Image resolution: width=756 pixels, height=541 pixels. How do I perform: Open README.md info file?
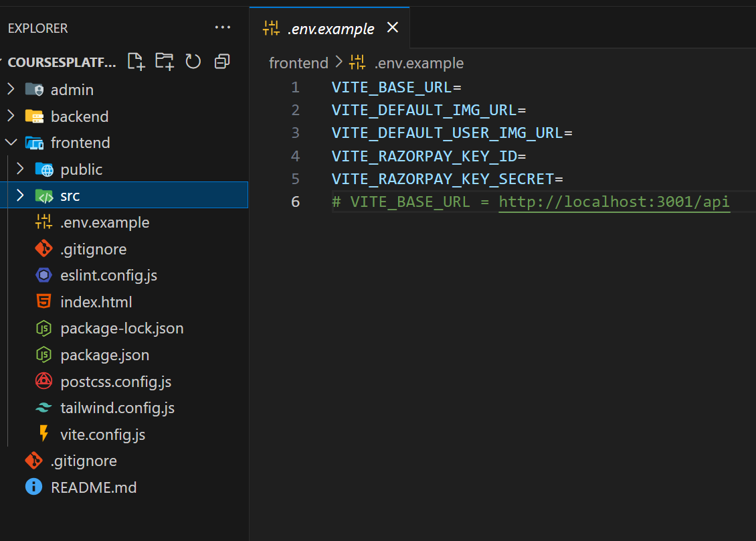click(94, 487)
